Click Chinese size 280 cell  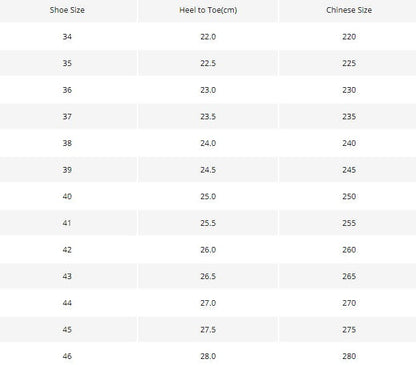(x=349, y=356)
